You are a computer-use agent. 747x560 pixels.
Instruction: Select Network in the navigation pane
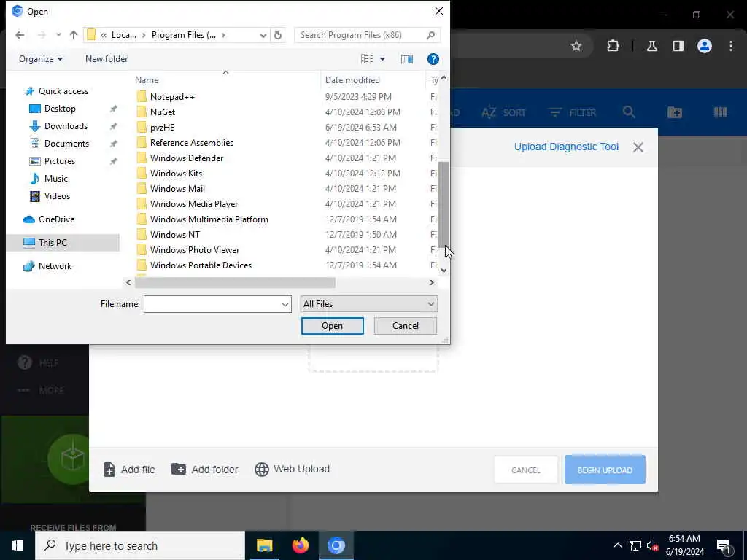click(x=55, y=266)
